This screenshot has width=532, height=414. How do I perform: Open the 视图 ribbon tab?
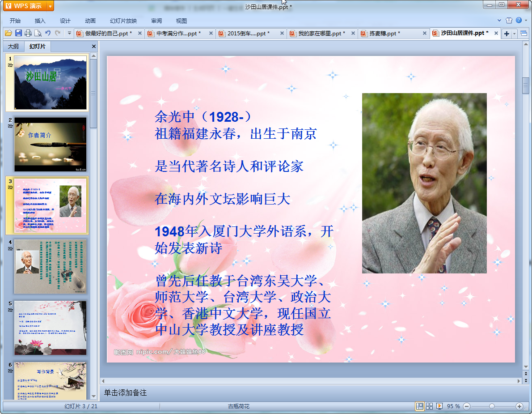pyautogui.click(x=182, y=21)
